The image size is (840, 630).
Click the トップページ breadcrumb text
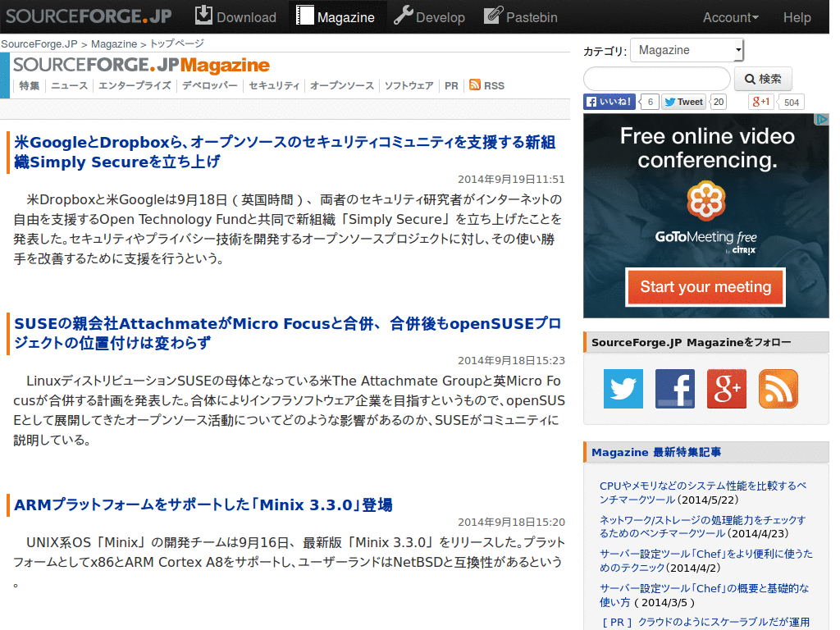[x=177, y=44]
